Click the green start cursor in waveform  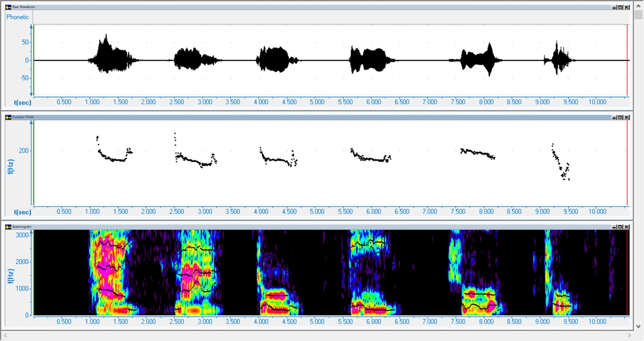coord(34,60)
